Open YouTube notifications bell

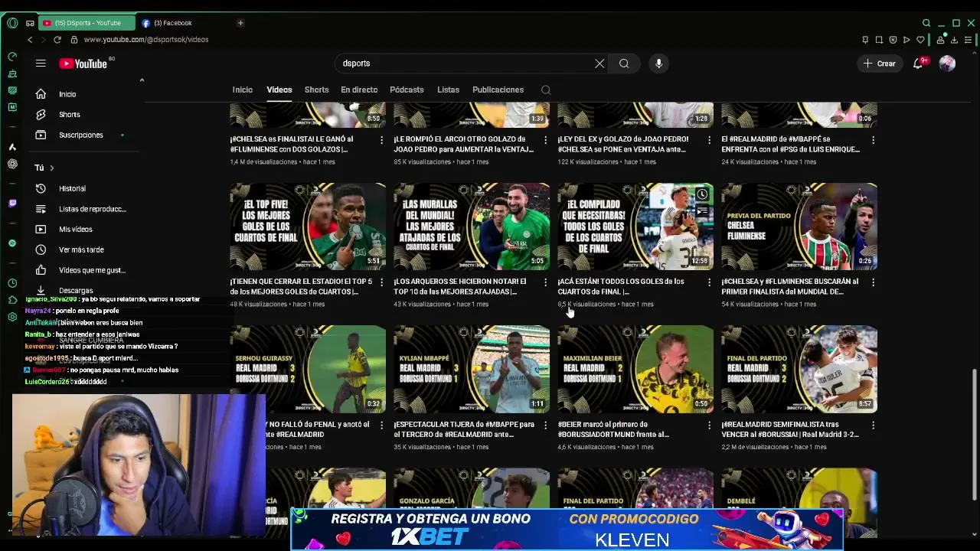917,64
